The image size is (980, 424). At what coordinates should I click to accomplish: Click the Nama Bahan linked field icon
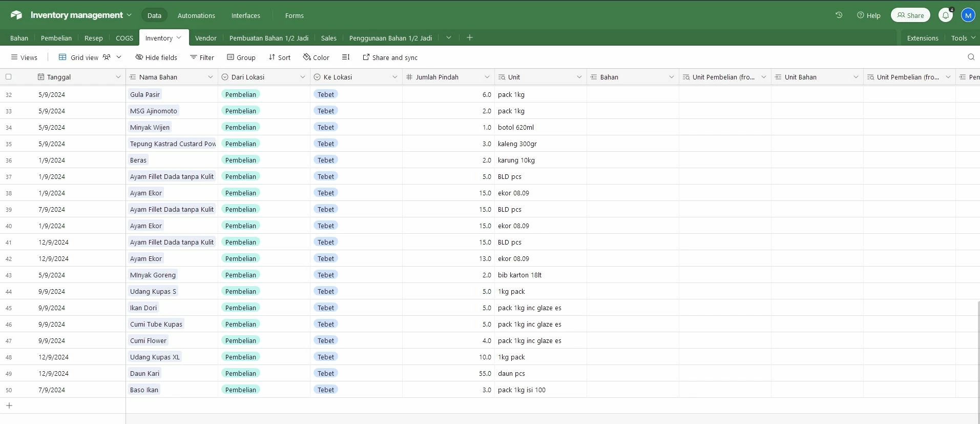[x=133, y=77]
